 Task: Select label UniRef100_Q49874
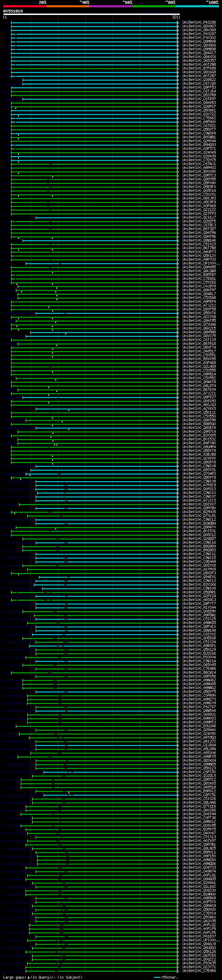point(199,871)
